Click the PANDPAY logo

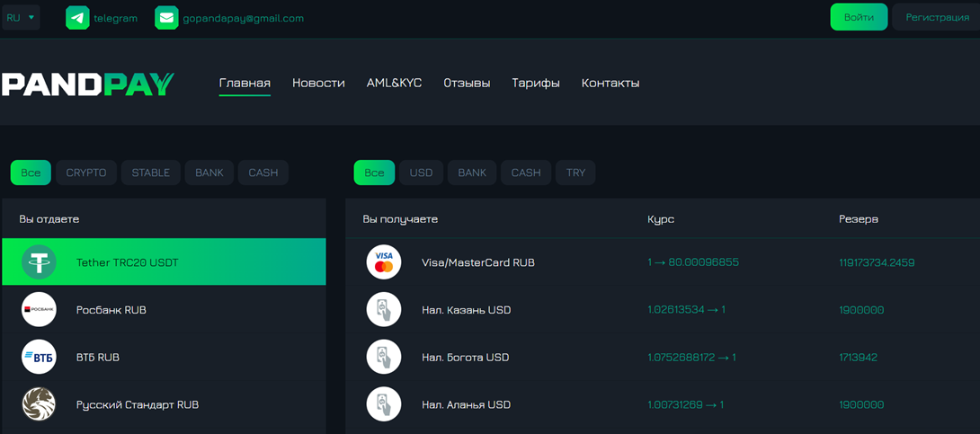(87, 84)
